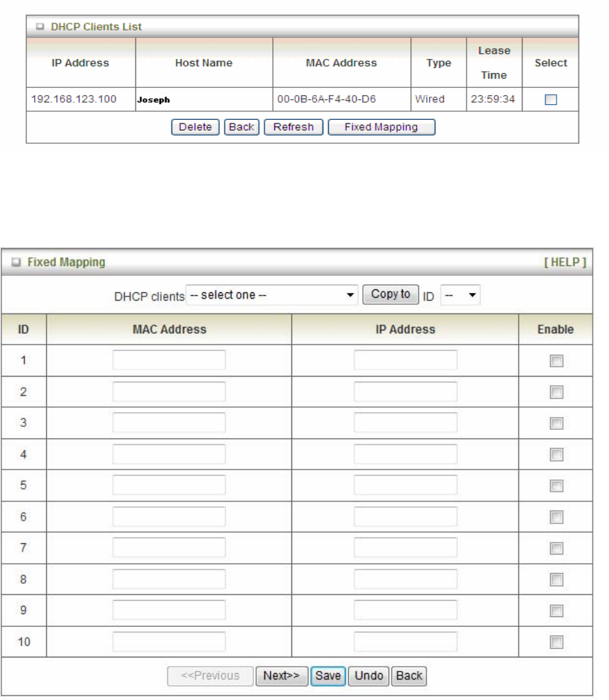The image size is (609, 700).
Task: Click the Undo button
Action: 369,675
